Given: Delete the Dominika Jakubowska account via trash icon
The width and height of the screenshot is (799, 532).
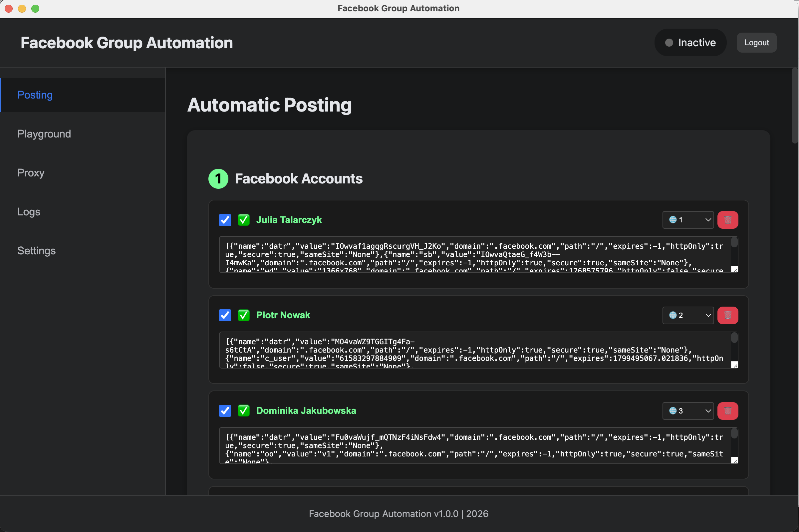Looking at the screenshot, I should point(728,411).
